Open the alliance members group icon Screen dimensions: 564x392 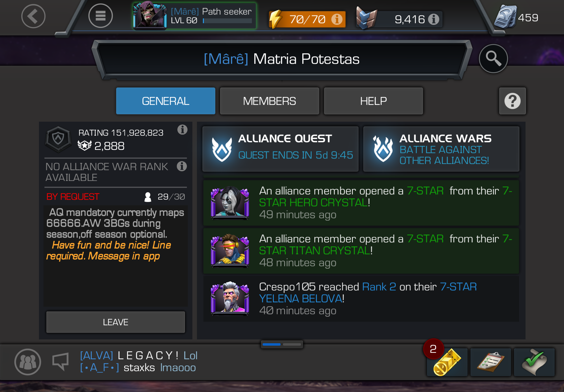click(x=27, y=362)
